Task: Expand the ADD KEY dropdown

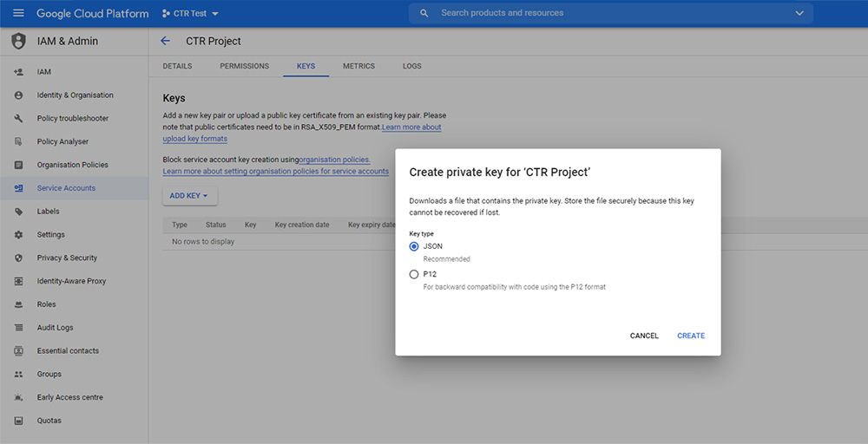Action: coord(189,196)
